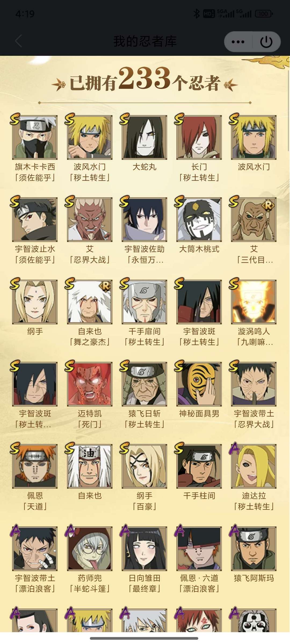Viewport: 290px width, 644px height.
Task: Select 纲手 S-rank portrait in third row
Action: coord(35,302)
